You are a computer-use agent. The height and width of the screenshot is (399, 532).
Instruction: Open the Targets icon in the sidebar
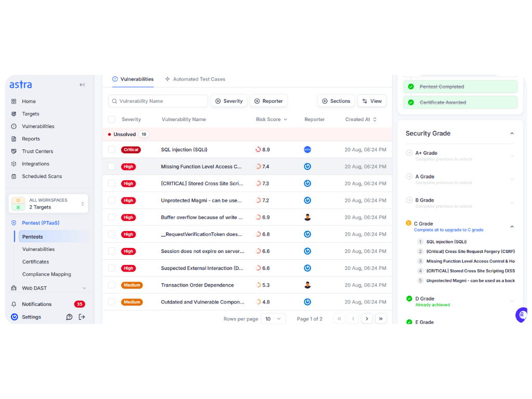pyautogui.click(x=14, y=114)
